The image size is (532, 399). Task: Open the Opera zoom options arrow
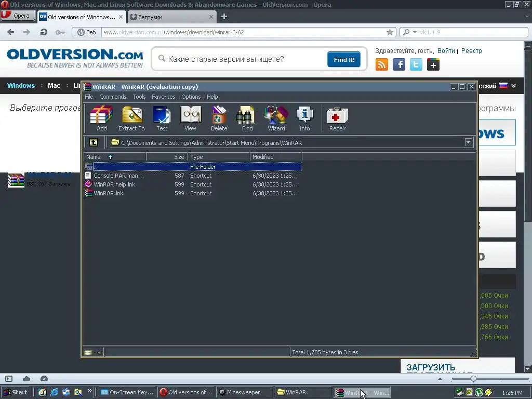(440, 379)
